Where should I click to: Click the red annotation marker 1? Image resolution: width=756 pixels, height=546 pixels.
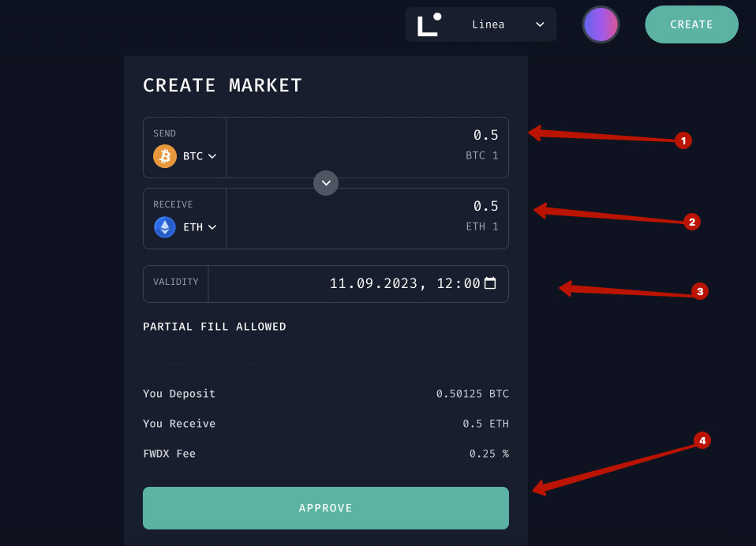pyautogui.click(x=683, y=140)
